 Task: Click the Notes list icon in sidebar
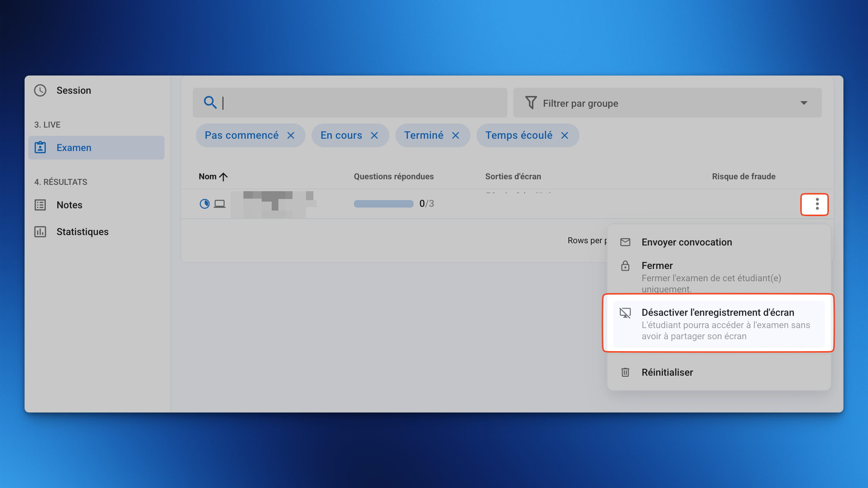pos(40,205)
